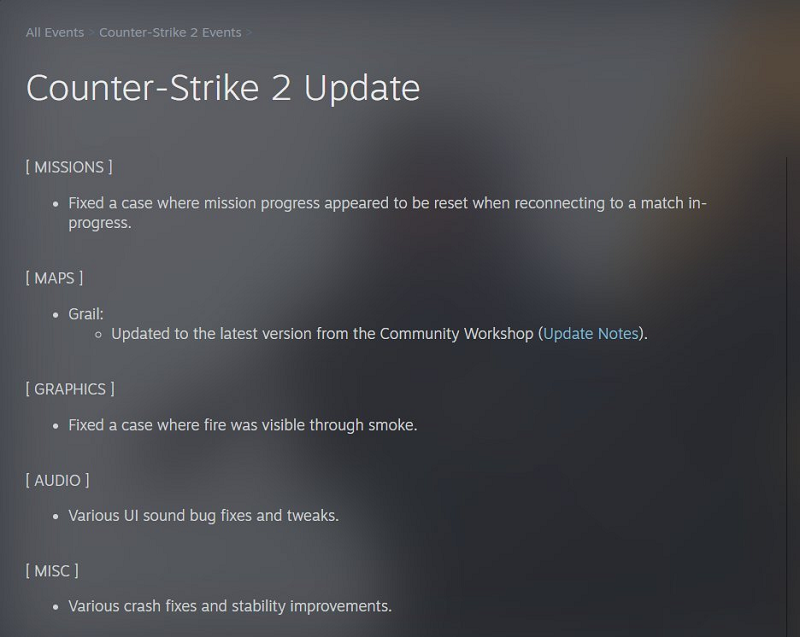The width and height of the screenshot is (800, 637).
Task: Click the vertical scrollbar at right edge
Action: click(786, 397)
